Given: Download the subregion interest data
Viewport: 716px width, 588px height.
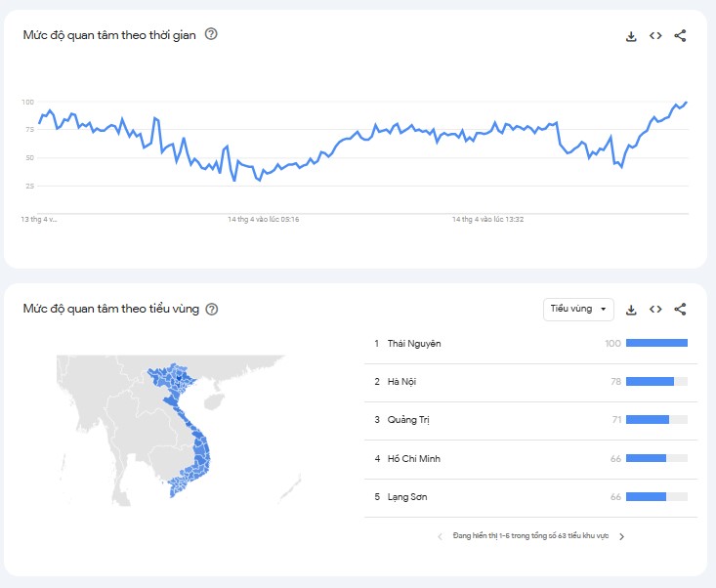Looking at the screenshot, I should pos(631,310).
